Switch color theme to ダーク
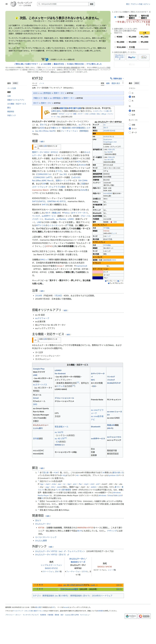The width and height of the screenshot is (156, 644). point(130,132)
